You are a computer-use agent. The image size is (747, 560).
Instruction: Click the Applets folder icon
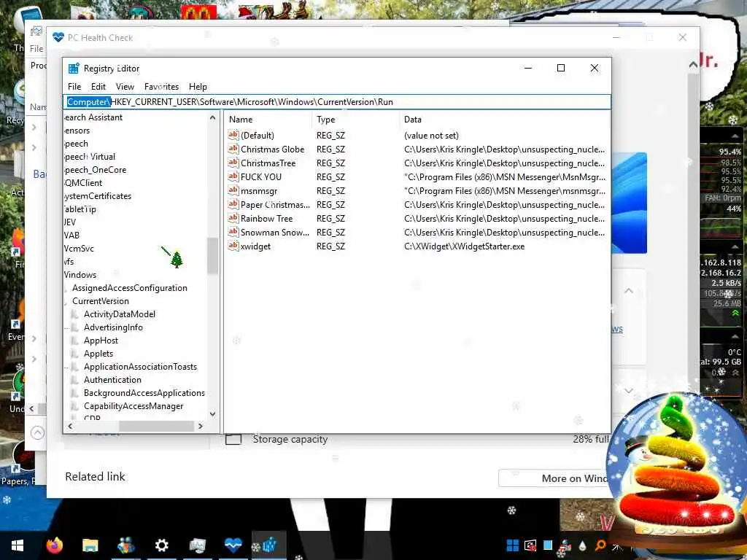(75, 354)
